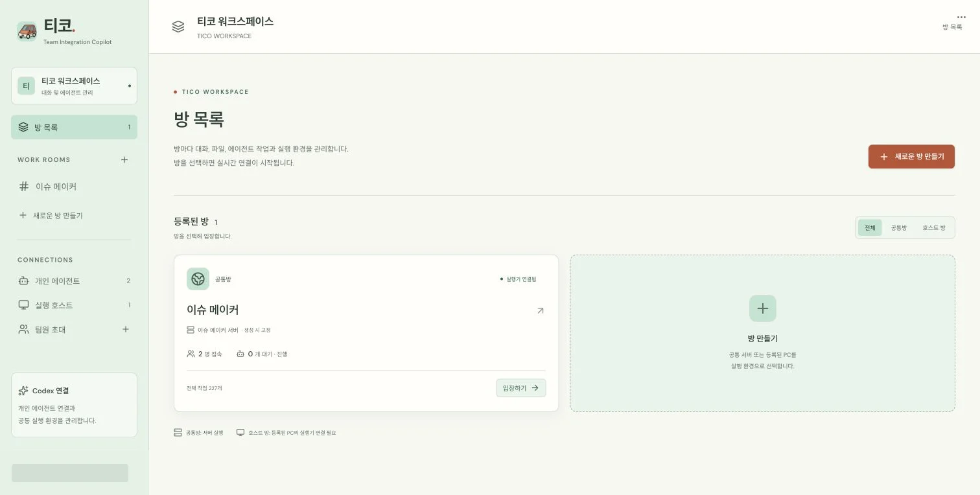Click the 실행기 연결됨 status label
The width and height of the screenshot is (980, 495).
519,279
